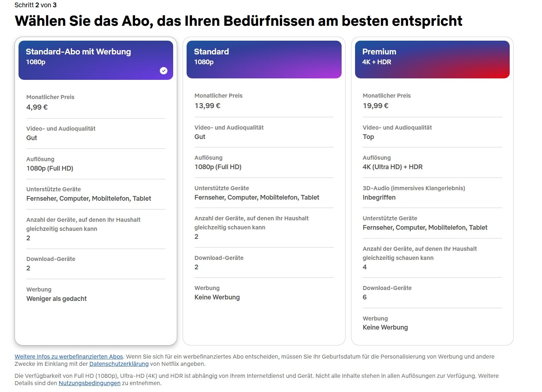Open the Datenschutzerklärung link
This screenshot has width=542, height=392.
click(x=119, y=364)
